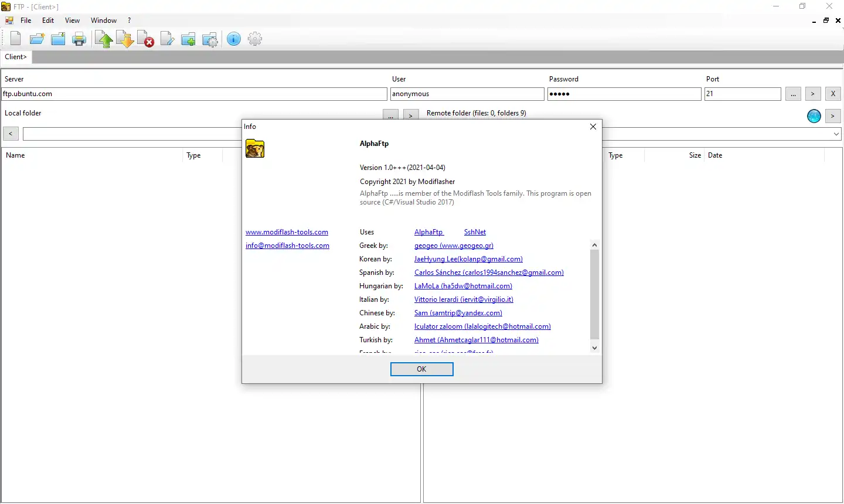Open the Edit menu
The width and height of the screenshot is (844, 504).
pyautogui.click(x=48, y=21)
